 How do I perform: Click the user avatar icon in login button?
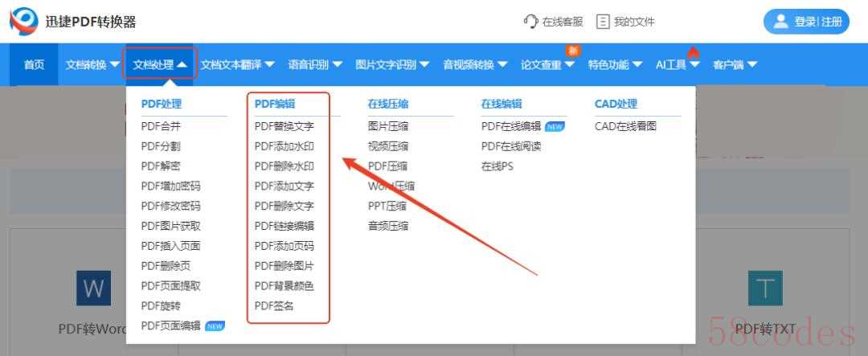(780, 22)
